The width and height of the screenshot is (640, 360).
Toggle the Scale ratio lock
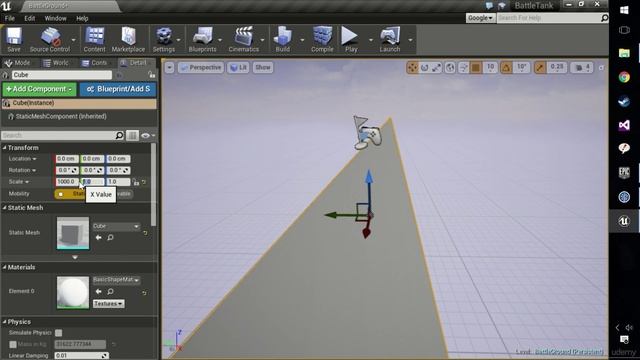click(x=136, y=182)
